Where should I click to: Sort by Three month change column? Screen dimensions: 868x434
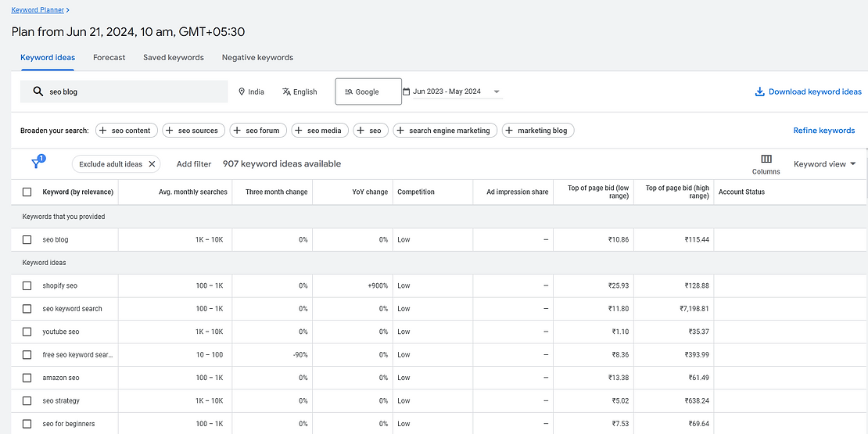click(x=276, y=192)
